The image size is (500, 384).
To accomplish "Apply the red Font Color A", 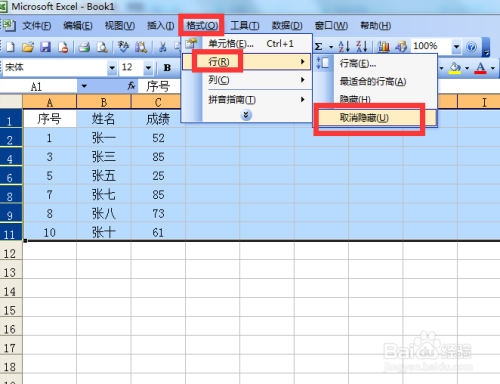I will [480, 68].
